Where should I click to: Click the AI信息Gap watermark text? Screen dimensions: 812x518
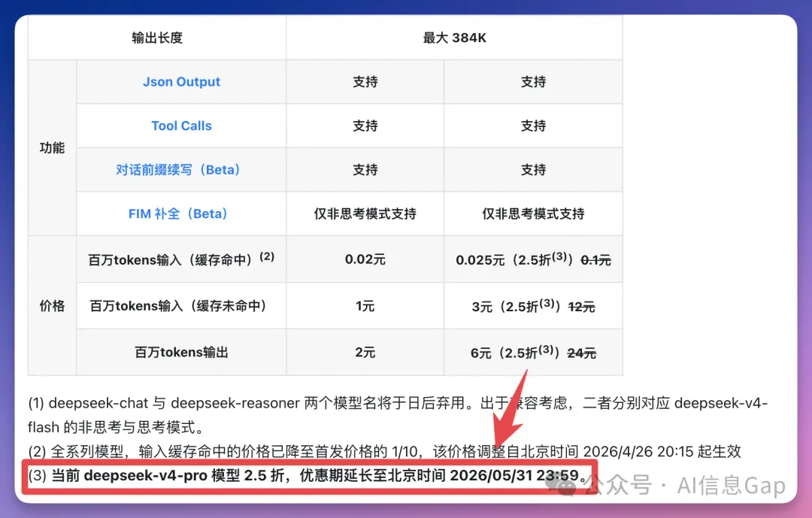[731, 486]
